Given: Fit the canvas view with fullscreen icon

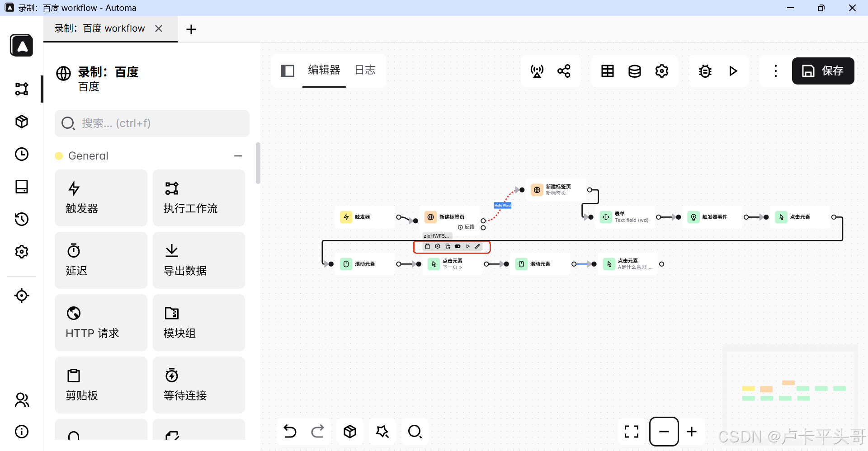Looking at the screenshot, I should point(632,432).
